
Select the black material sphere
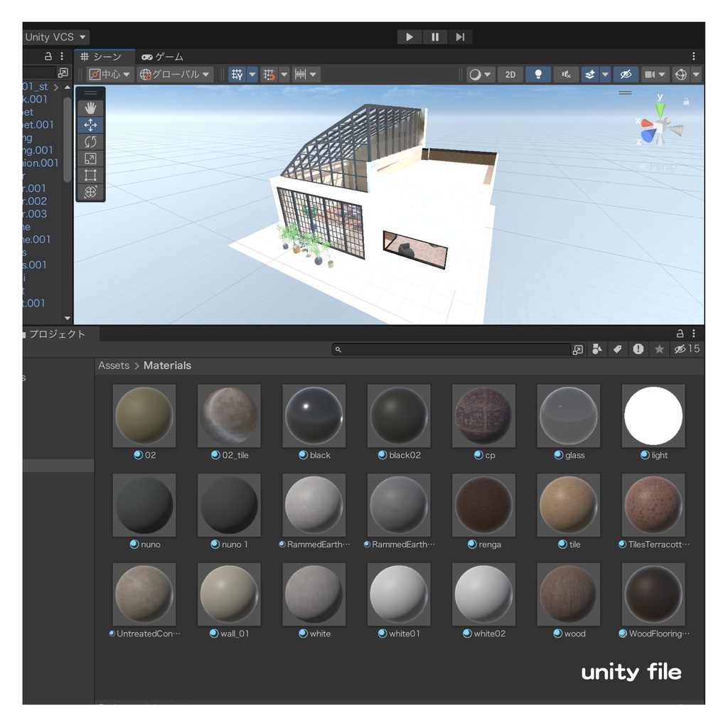(314, 415)
